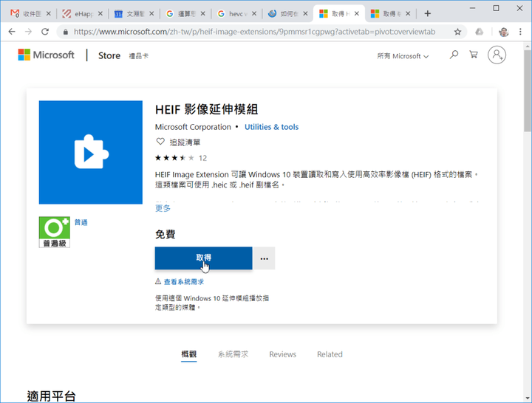Click the 取得 get button
This screenshot has height=403, width=532.
coord(204,258)
